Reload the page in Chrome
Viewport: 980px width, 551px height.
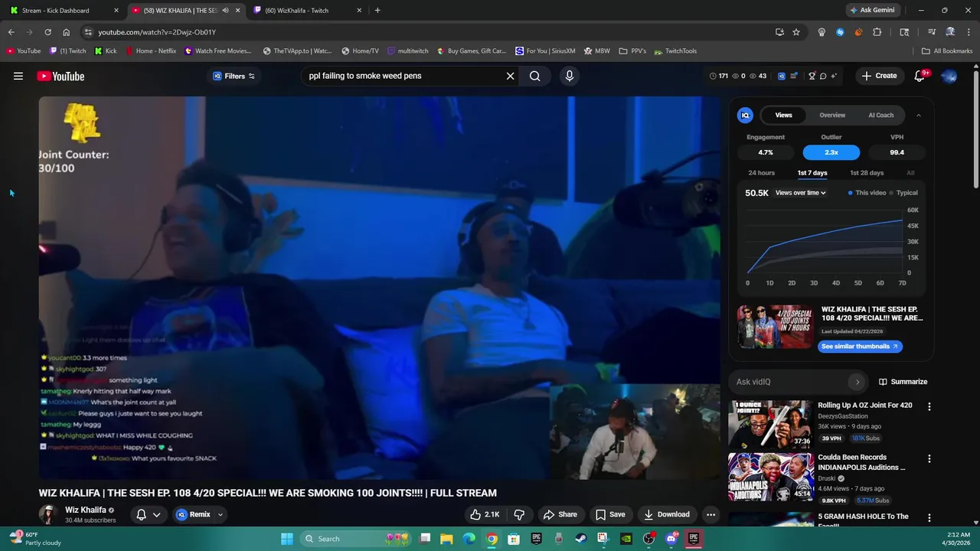(x=47, y=32)
